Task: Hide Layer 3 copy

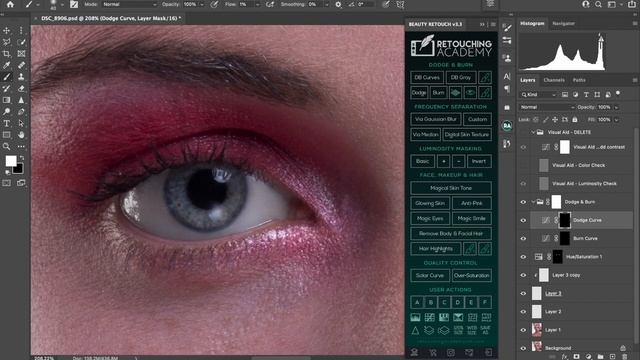Action: (x=523, y=275)
